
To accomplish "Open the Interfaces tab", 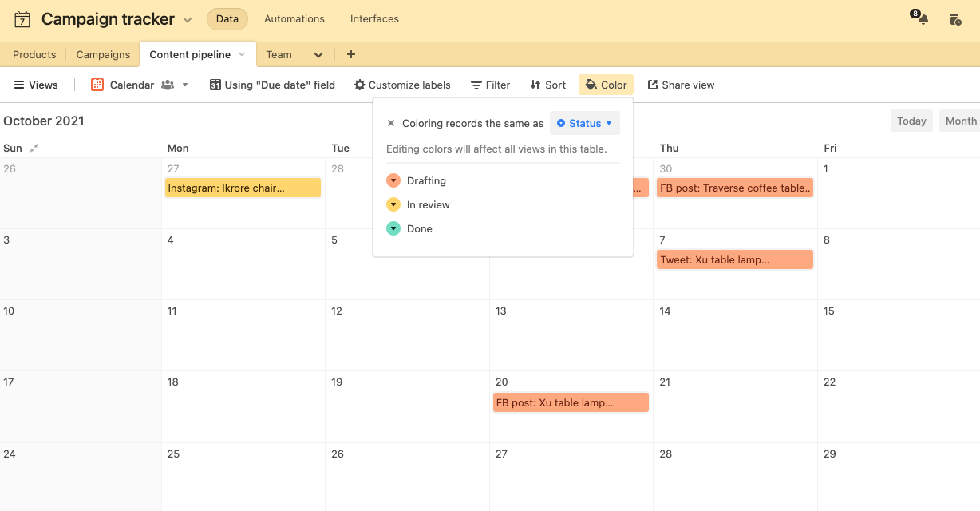I will (374, 19).
